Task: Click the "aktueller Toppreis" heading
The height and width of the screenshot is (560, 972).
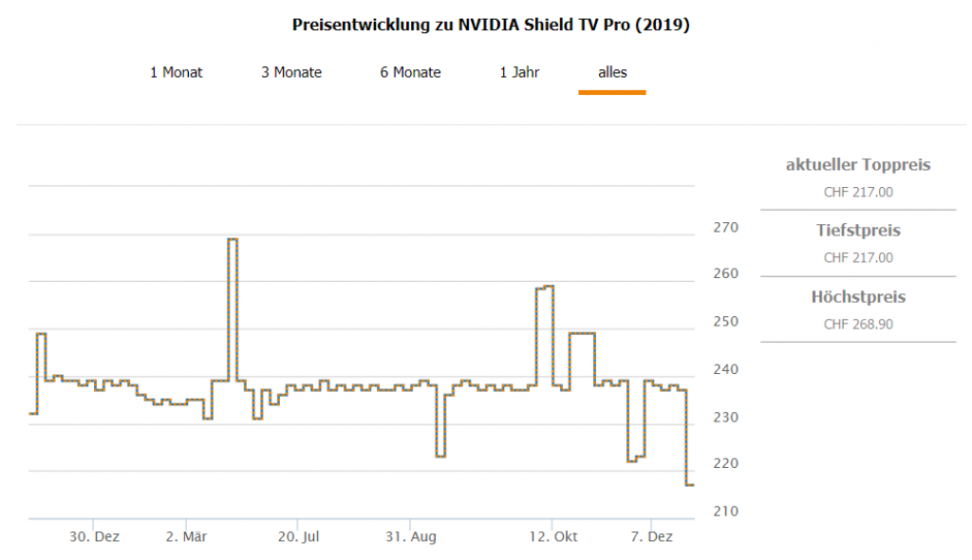Action: pos(858,165)
